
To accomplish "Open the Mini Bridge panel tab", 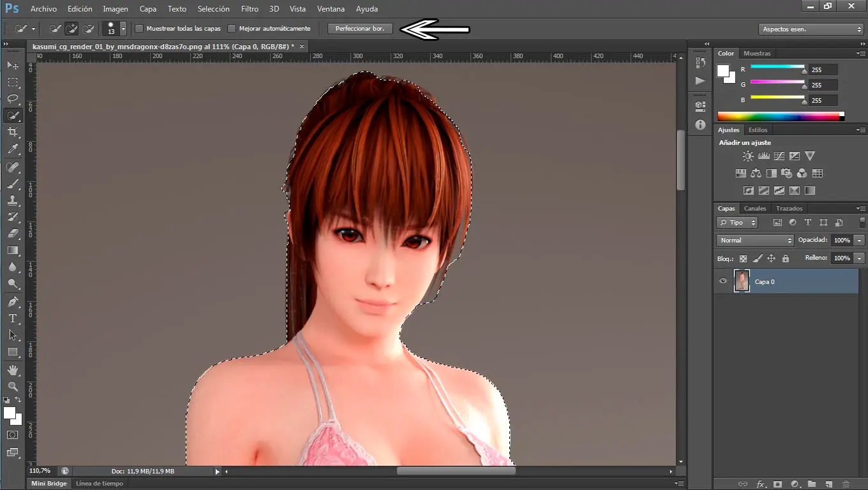I will coord(49,484).
